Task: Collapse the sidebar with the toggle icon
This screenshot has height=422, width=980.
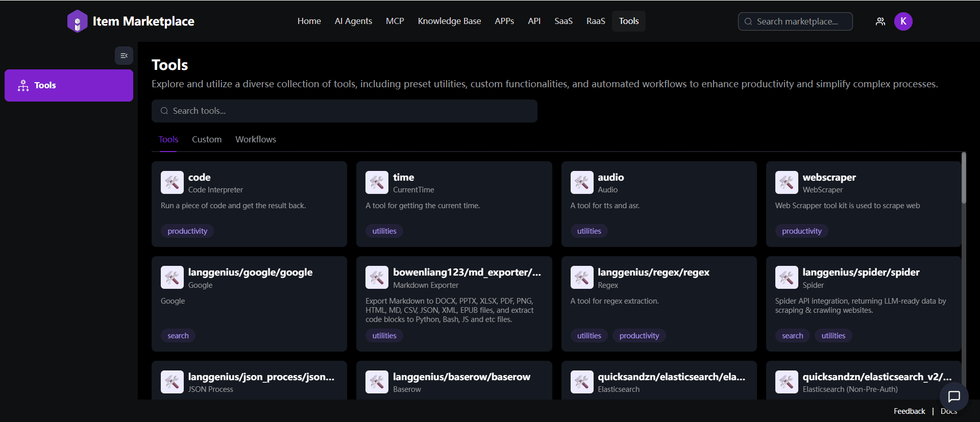Action: click(x=124, y=56)
